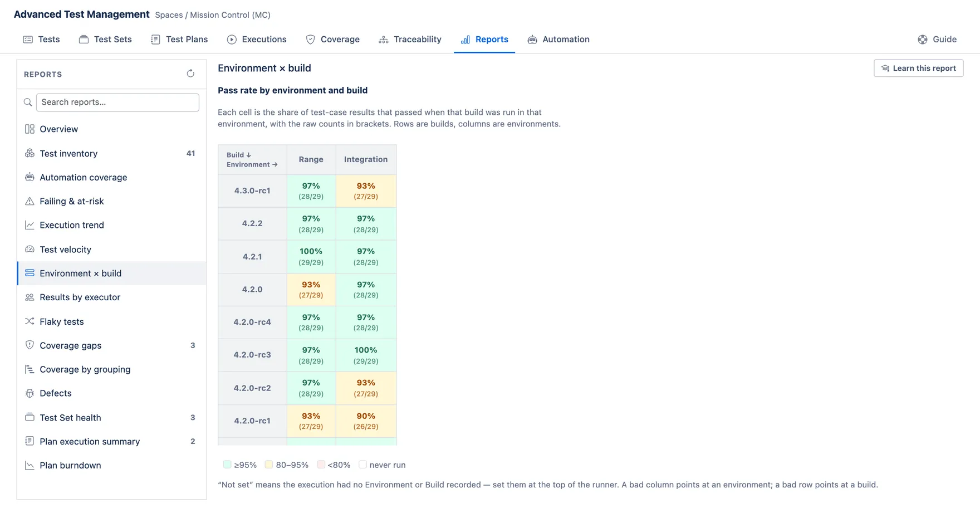The width and height of the screenshot is (980, 508).
Task: Switch to the Coverage tab
Action: [x=332, y=40]
